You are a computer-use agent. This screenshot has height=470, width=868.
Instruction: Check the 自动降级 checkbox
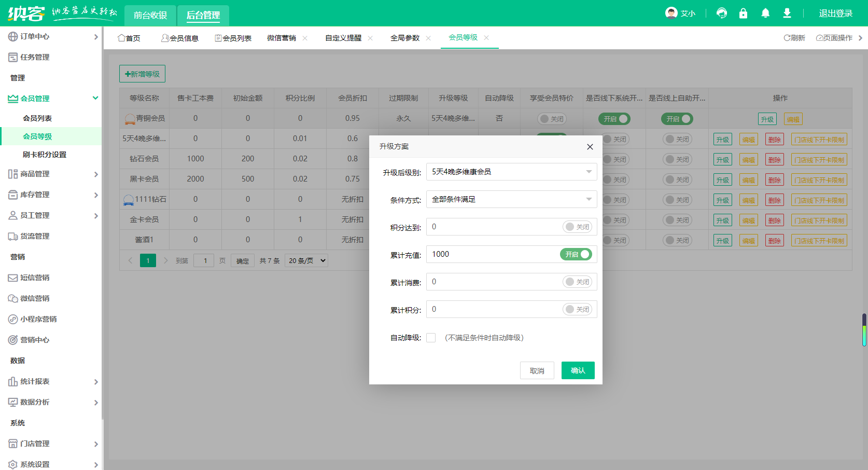pos(431,338)
